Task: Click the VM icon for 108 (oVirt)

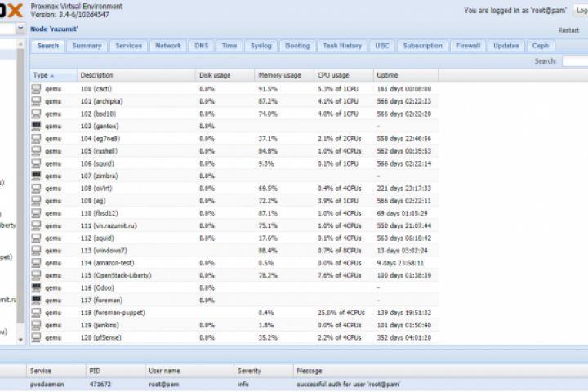Action: pyautogui.click(x=36, y=189)
